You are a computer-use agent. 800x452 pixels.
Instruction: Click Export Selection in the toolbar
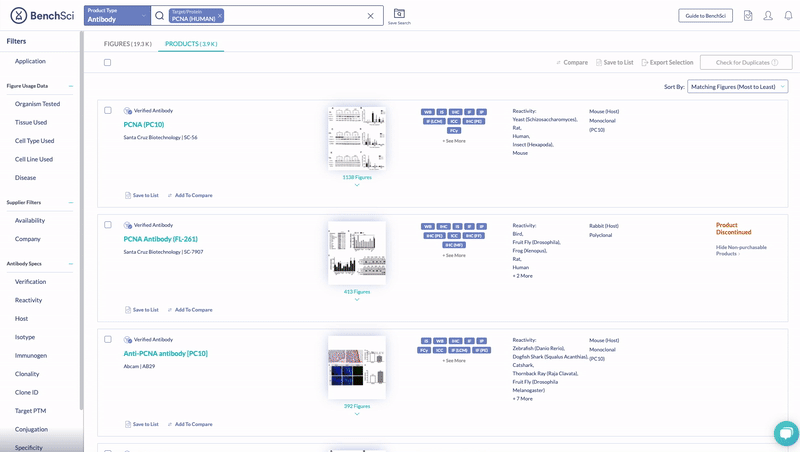pyautogui.click(x=667, y=62)
